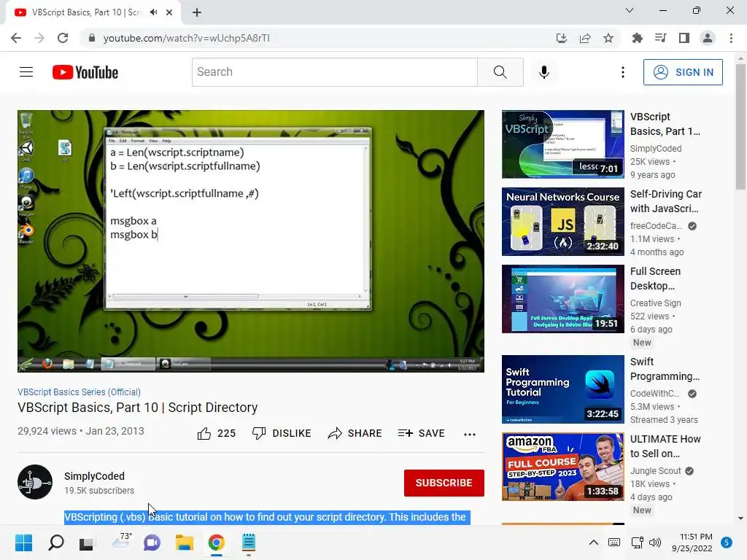Subscribe to SimplyCoded channel
Image resolution: width=747 pixels, height=560 pixels.
[444, 483]
